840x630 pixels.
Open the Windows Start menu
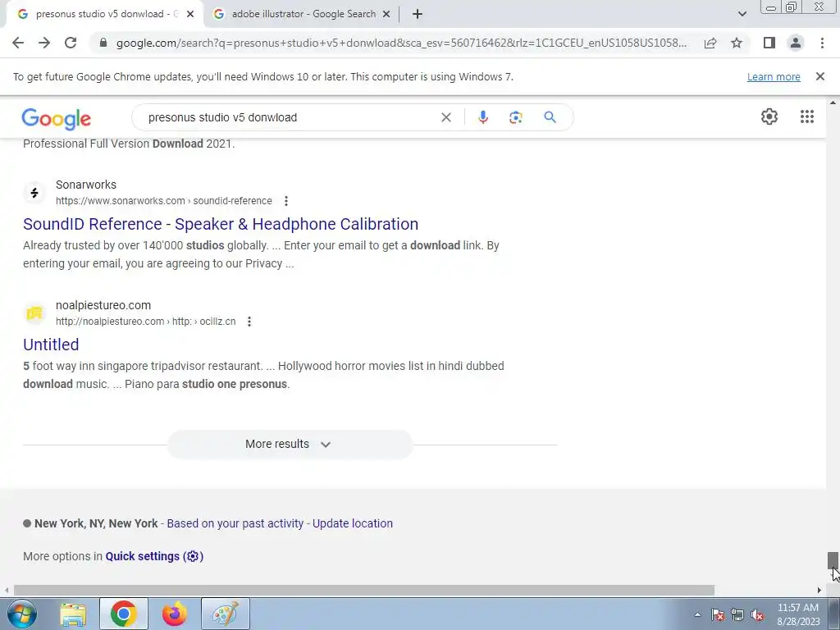21,614
